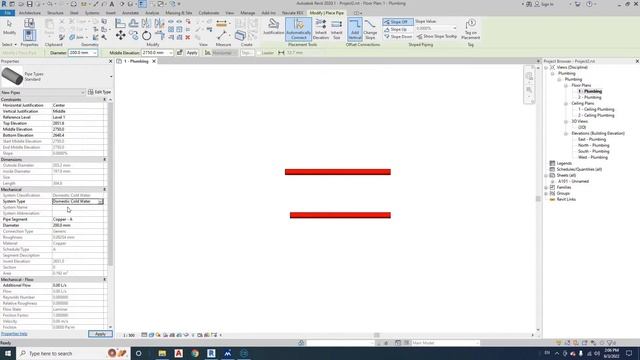Click the Save icon in quick access toolbar
The image size is (640, 360).
click(x=29, y=4)
